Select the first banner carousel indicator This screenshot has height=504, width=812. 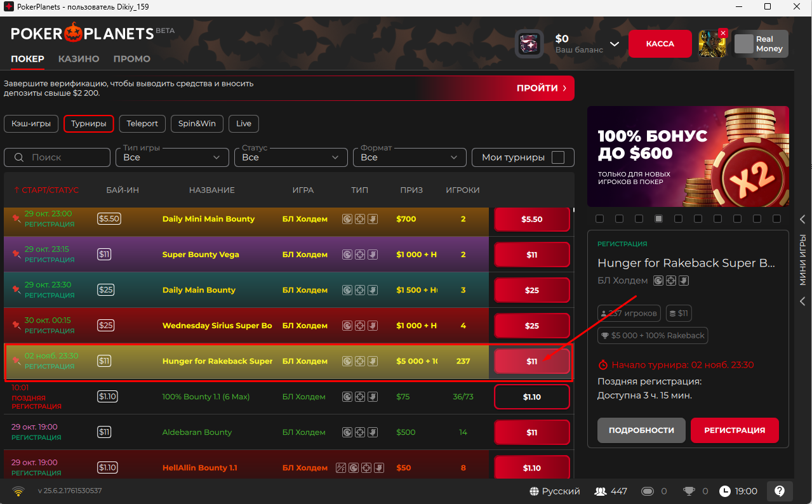[599, 218]
